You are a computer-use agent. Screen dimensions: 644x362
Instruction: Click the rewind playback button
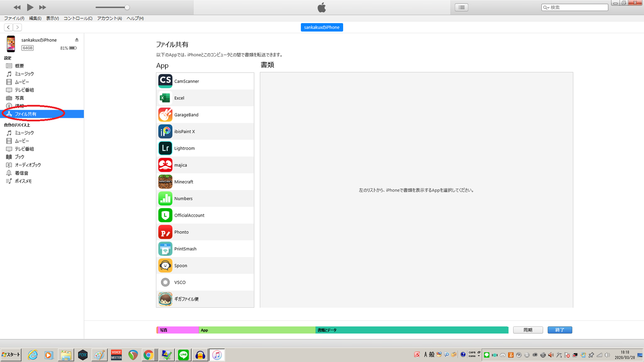point(17,7)
